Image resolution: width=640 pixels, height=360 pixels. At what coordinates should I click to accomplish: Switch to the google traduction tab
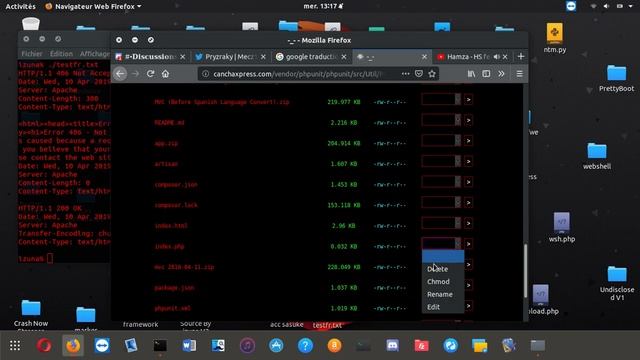pyautogui.click(x=311, y=57)
